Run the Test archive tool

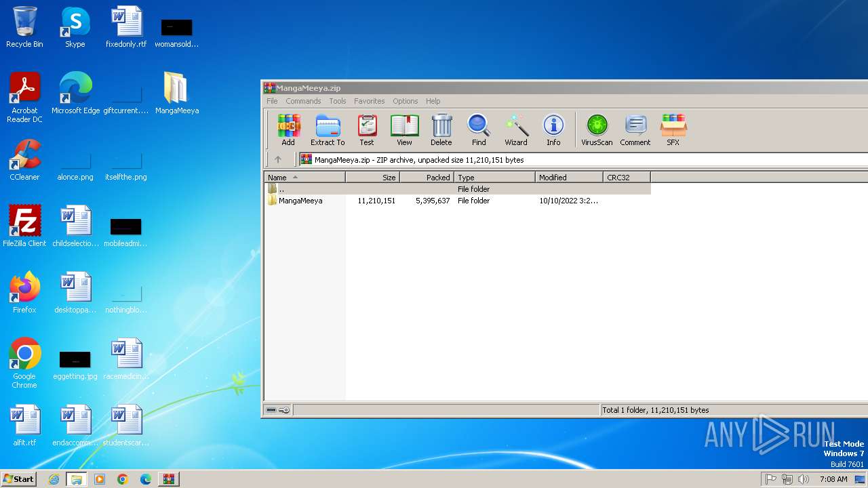[x=367, y=129]
